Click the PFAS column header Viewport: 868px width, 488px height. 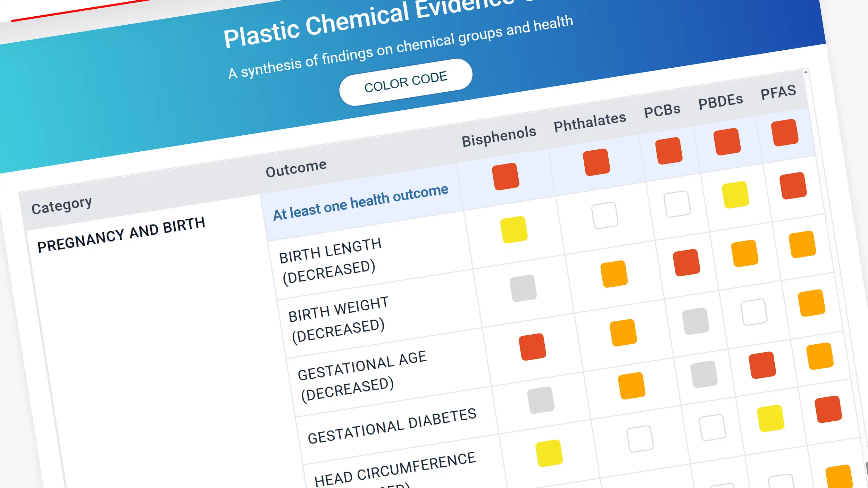coord(778,93)
